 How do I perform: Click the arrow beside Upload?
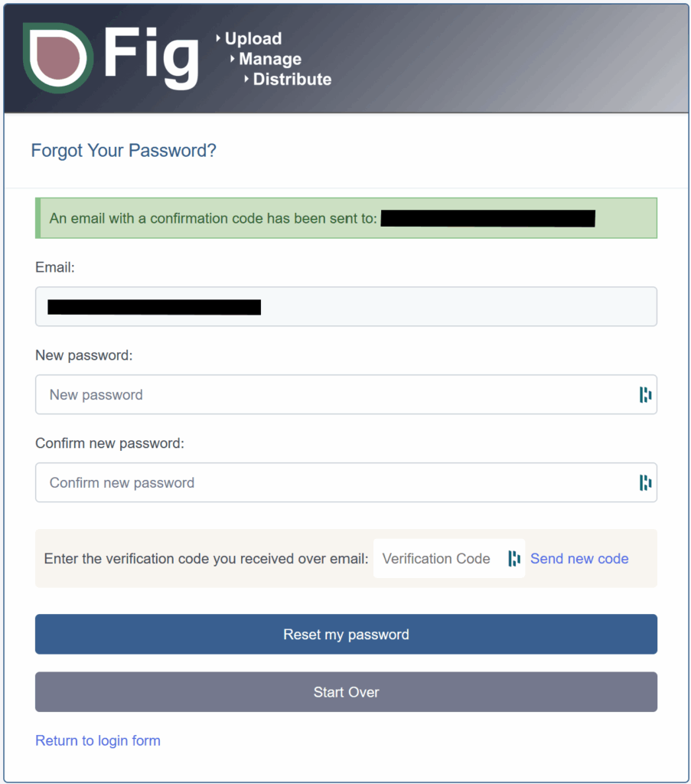(218, 38)
